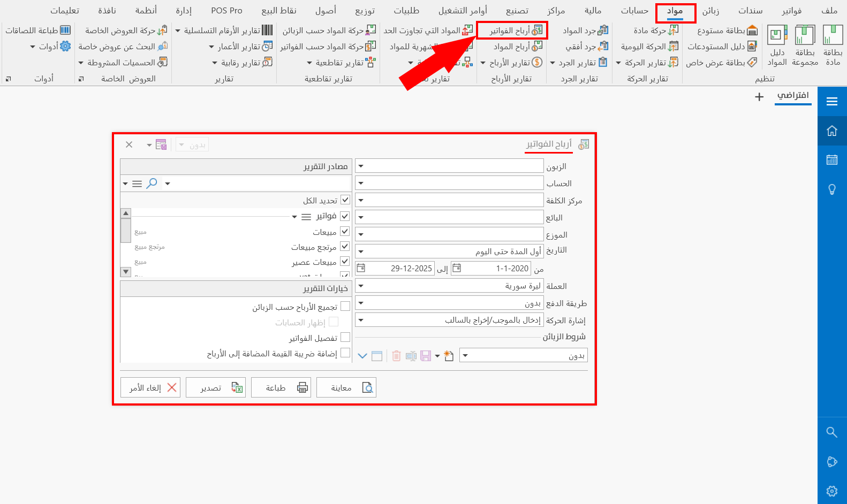Open the إشارة الحركة dropdown
The height and width of the screenshot is (504, 847).
(361, 320)
